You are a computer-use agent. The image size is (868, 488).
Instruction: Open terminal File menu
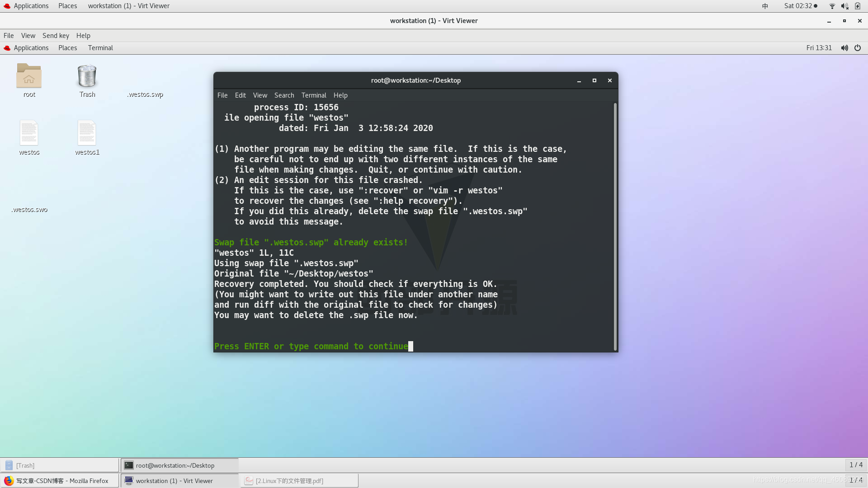[x=222, y=95]
